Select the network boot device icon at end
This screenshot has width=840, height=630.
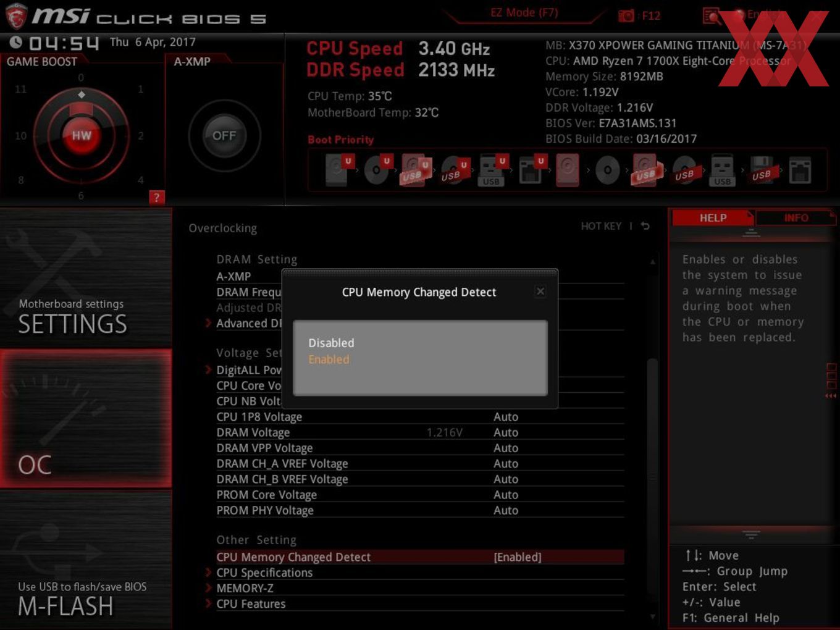tap(800, 170)
